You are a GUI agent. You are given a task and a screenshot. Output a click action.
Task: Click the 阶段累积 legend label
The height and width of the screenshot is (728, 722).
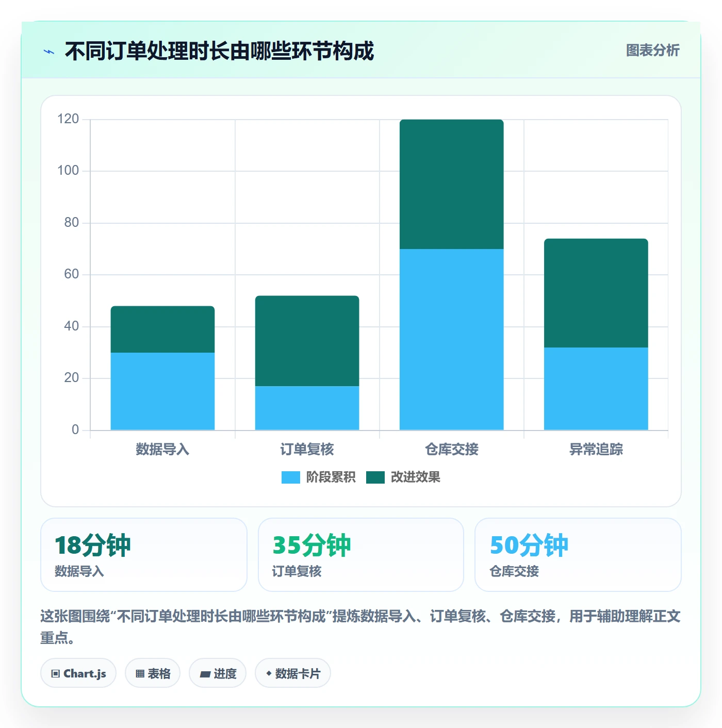click(331, 477)
